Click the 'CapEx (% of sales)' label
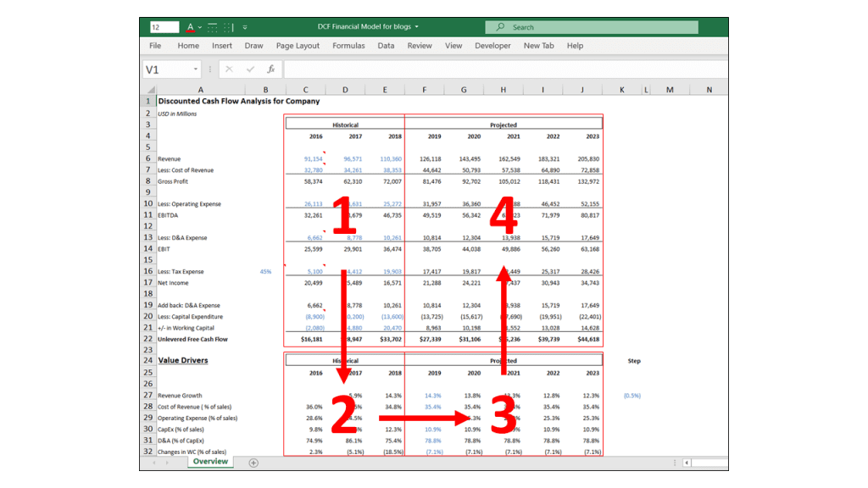868x488 pixels. click(x=181, y=430)
